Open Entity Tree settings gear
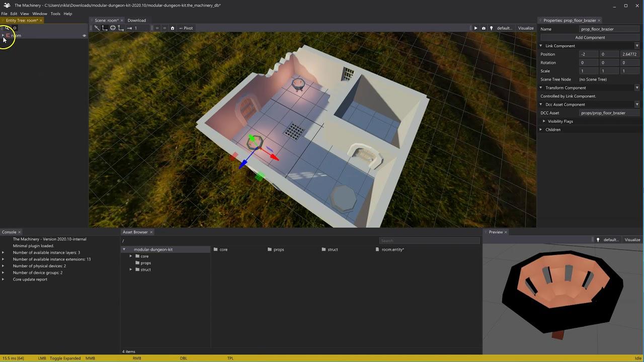Screen dimensions: 644x362 (x=15, y=28)
